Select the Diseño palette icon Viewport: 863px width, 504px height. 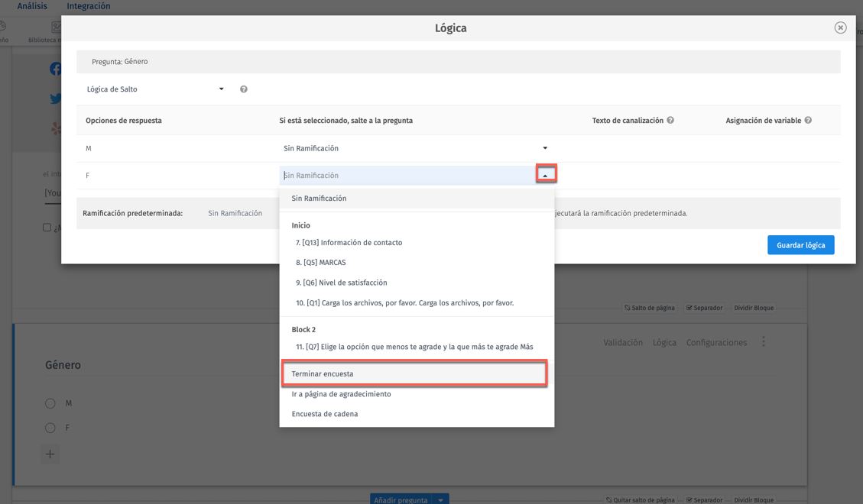click(3, 27)
